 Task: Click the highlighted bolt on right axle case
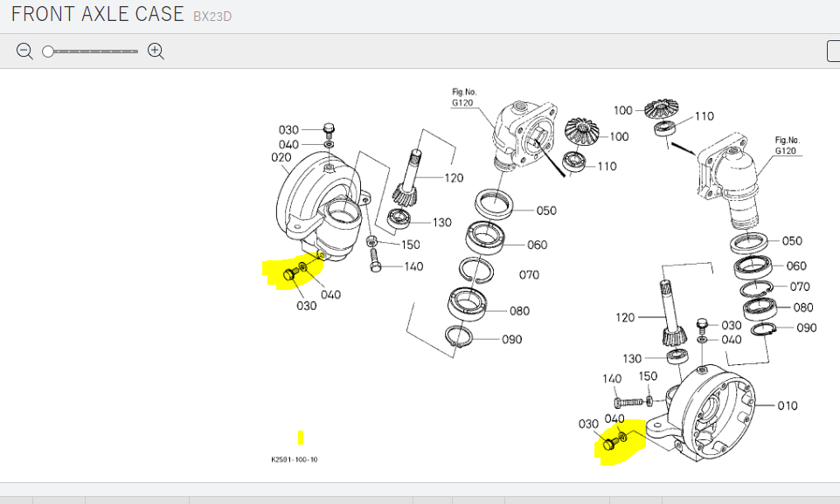610,445
